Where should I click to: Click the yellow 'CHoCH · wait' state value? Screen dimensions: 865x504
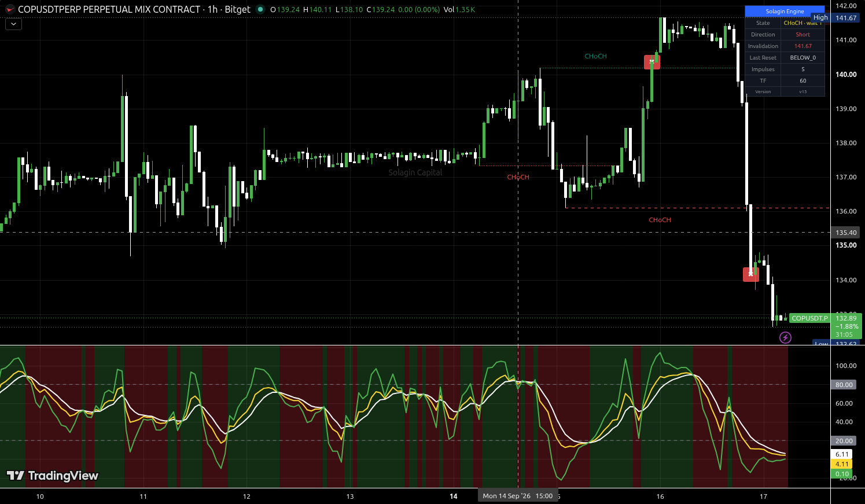803,23
